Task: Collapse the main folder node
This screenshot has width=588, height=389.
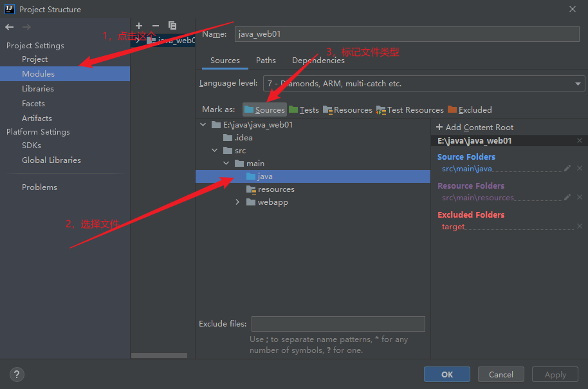Action: 226,164
